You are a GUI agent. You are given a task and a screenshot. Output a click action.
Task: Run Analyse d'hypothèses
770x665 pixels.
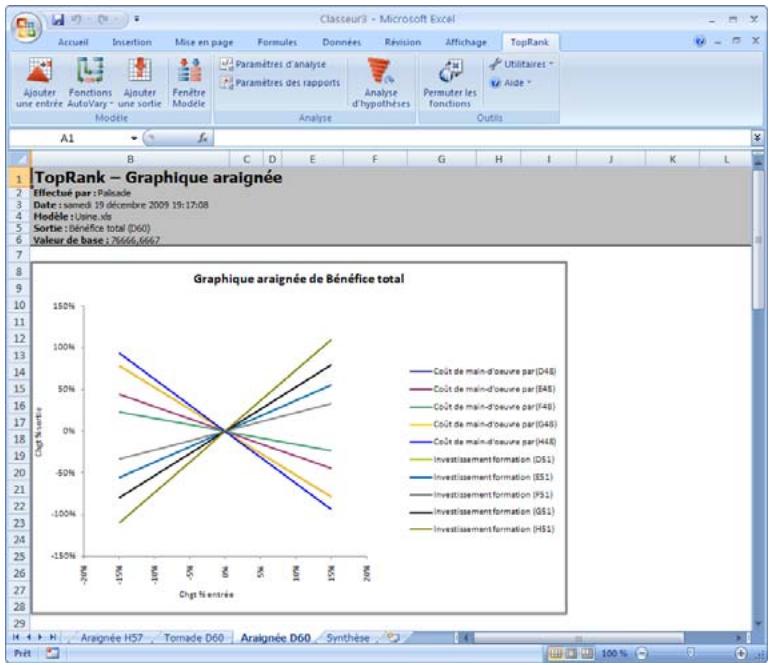point(381,83)
